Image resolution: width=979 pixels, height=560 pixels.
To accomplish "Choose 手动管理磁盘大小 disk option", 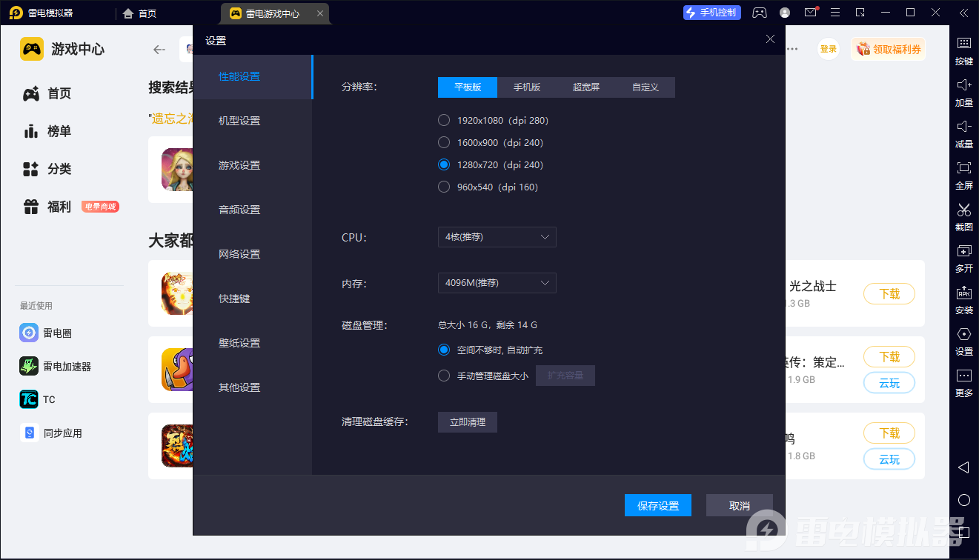I will point(444,376).
